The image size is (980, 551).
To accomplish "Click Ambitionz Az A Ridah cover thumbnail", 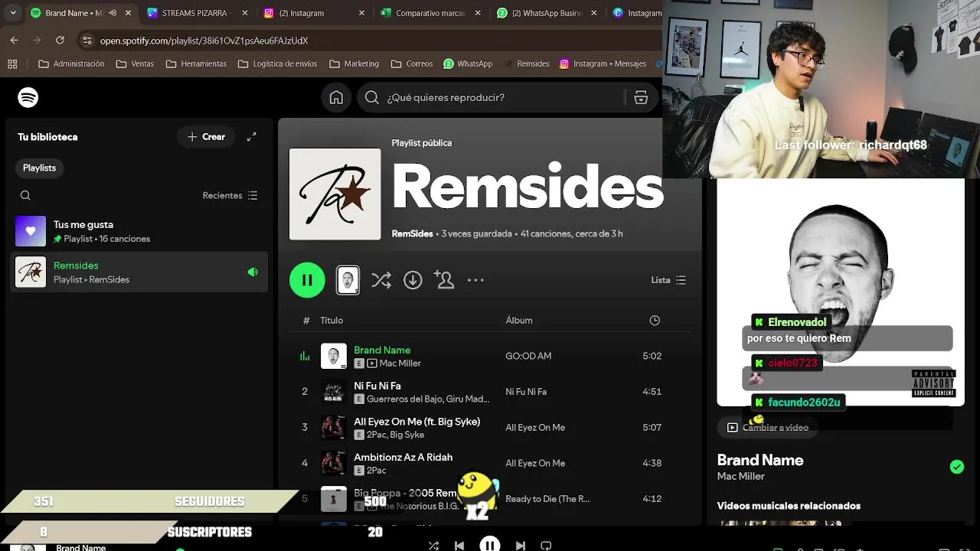I will 334,463.
